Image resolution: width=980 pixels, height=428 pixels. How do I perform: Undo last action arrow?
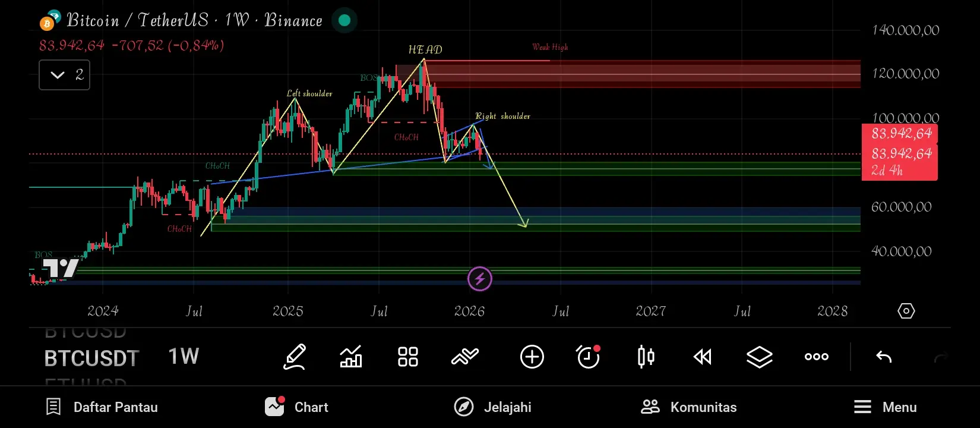pyautogui.click(x=884, y=357)
